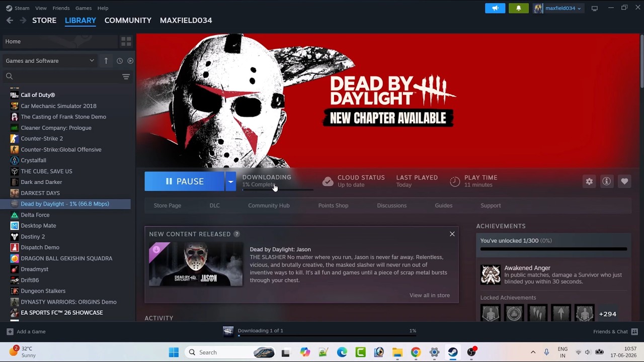Open the advanced filter options icon
This screenshot has height=362, width=644.
point(126,76)
